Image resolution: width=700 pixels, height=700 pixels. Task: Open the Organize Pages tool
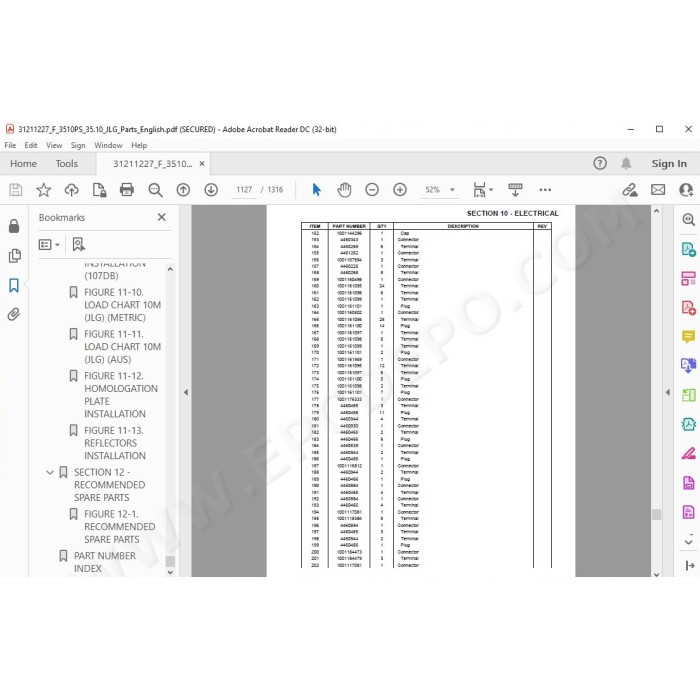[688, 279]
